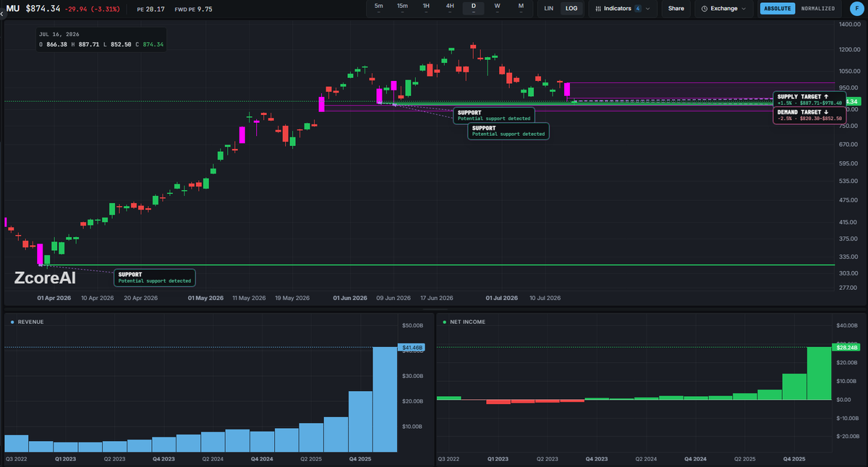Click the FWD PE 9.75 value

point(195,9)
